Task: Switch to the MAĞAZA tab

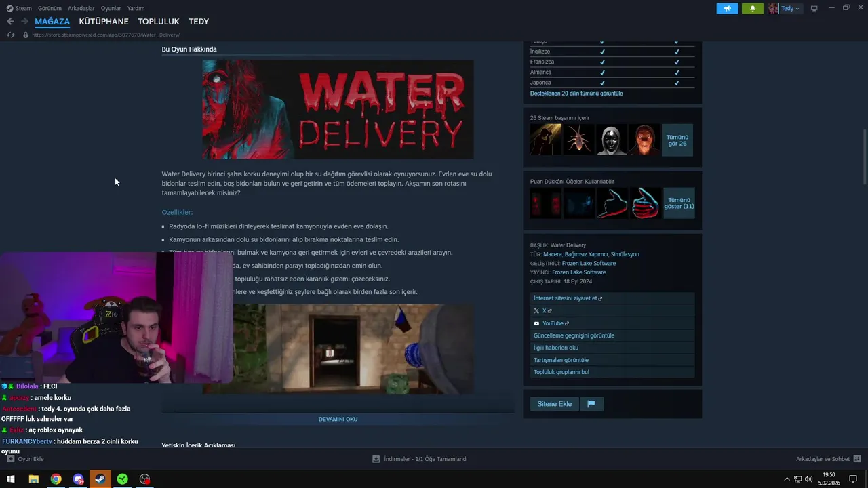Action: [x=52, y=22]
